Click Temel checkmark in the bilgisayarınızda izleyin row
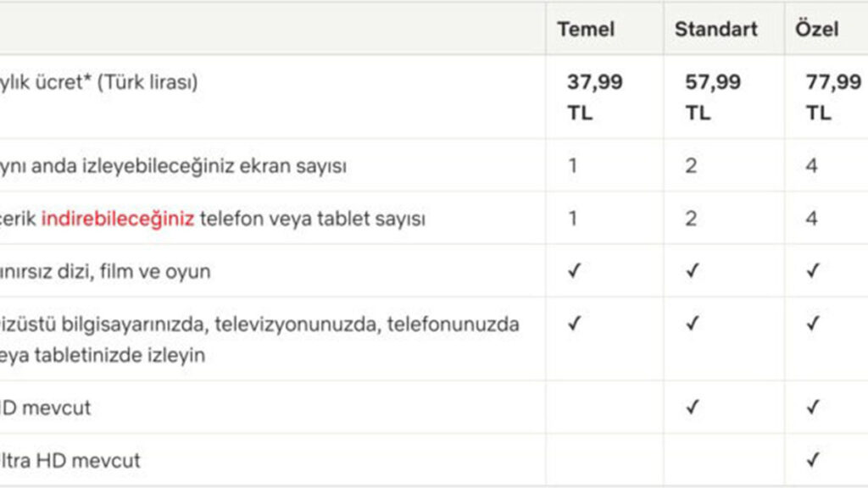 click(x=574, y=323)
